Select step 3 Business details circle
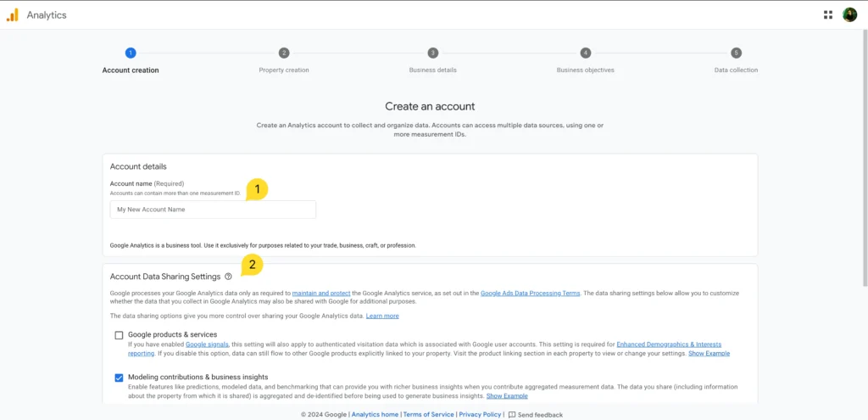This screenshot has width=868, height=420. [433, 53]
